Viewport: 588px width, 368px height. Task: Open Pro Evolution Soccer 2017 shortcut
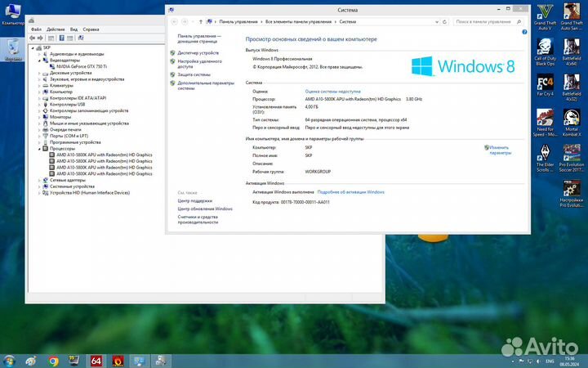[572, 158]
